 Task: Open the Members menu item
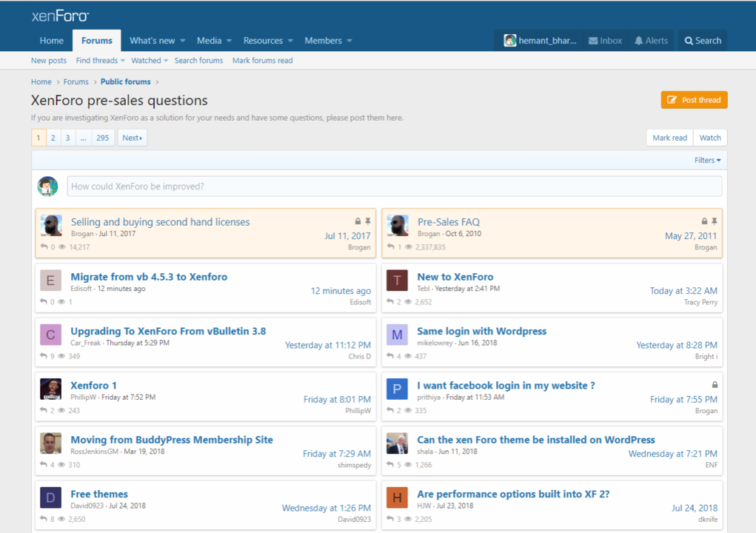[x=323, y=41]
